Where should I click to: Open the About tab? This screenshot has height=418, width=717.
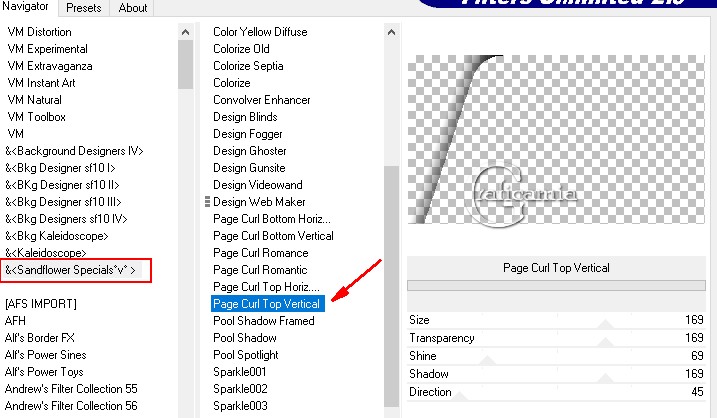(133, 8)
